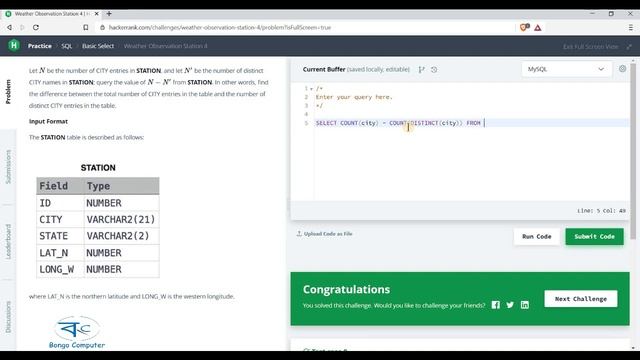The width and height of the screenshot is (640, 360).
Task: Click the browser forward arrow
Action: [22, 27]
